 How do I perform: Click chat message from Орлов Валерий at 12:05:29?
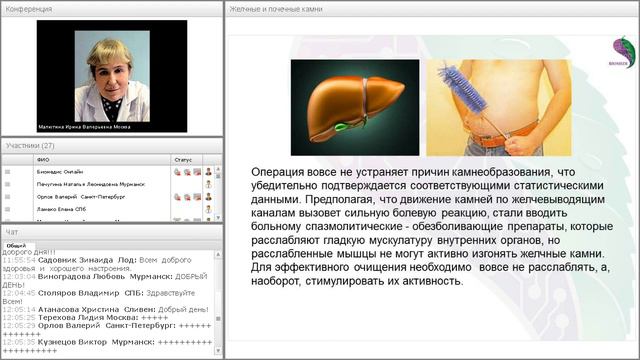click(107, 330)
